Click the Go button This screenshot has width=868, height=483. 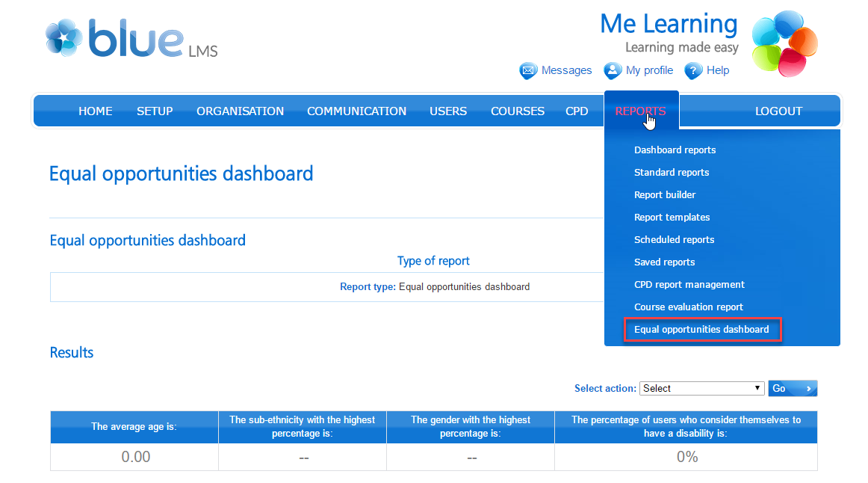point(793,388)
